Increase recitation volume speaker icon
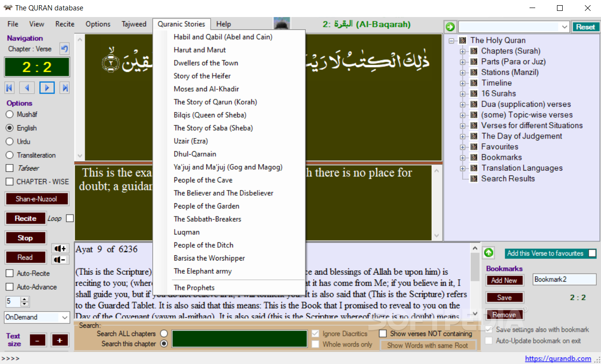 coord(60,249)
